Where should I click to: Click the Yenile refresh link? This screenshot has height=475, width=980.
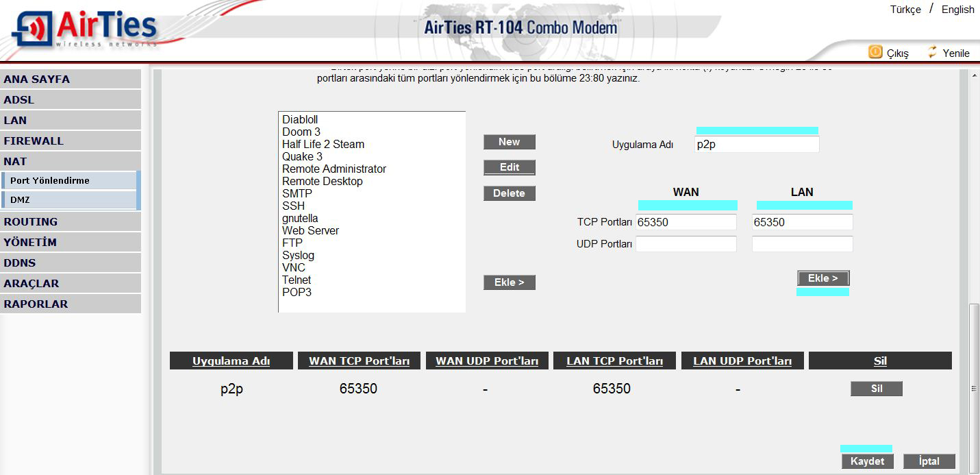click(x=956, y=53)
